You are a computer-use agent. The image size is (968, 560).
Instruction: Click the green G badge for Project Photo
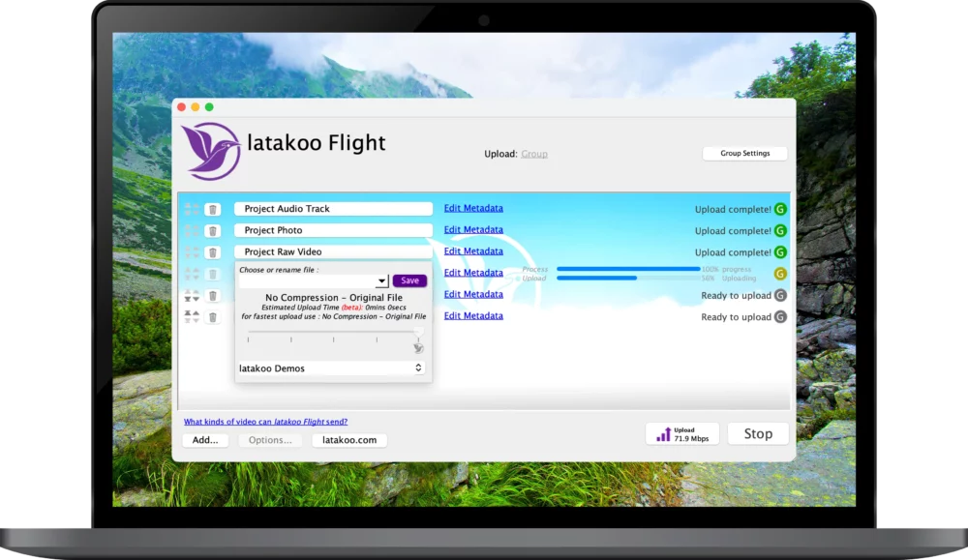[780, 230]
